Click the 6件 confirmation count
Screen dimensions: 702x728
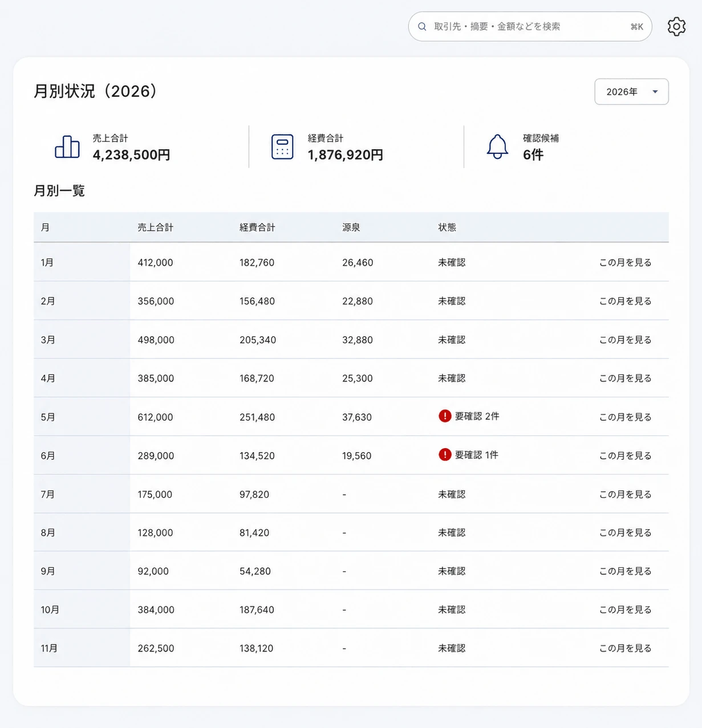[x=533, y=155]
